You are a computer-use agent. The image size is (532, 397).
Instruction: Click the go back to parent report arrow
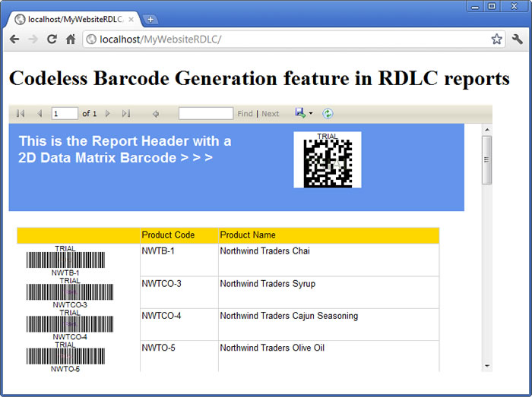pyautogui.click(x=156, y=114)
